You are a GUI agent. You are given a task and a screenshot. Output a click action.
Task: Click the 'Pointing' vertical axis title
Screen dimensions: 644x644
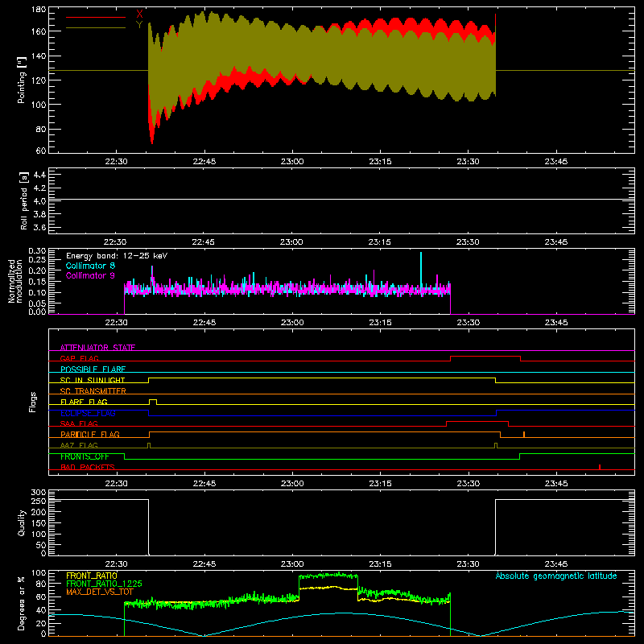22,80
